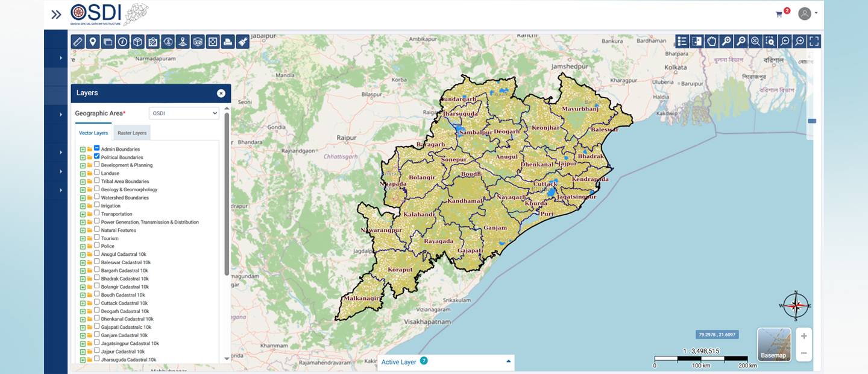Click the single cube toolbar icon
The width and height of the screenshot is (868, 374).
tap(137, 42)
